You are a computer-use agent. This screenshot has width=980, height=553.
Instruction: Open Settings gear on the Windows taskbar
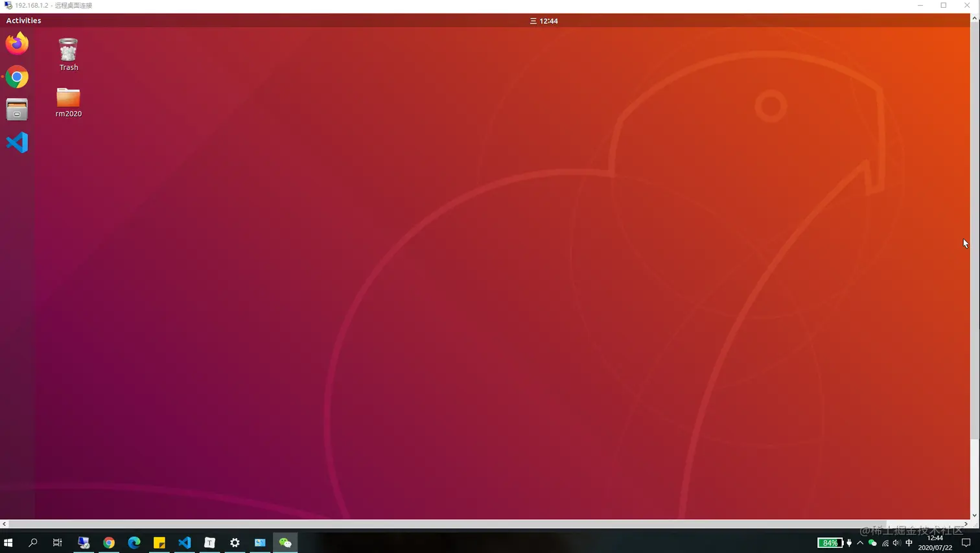(235, 543)
